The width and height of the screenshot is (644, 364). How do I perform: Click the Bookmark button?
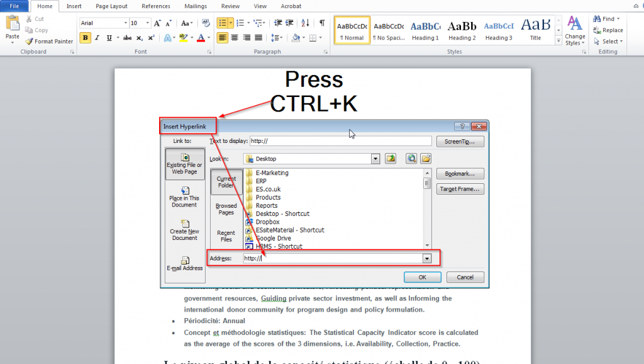click(x=460, y=174)
